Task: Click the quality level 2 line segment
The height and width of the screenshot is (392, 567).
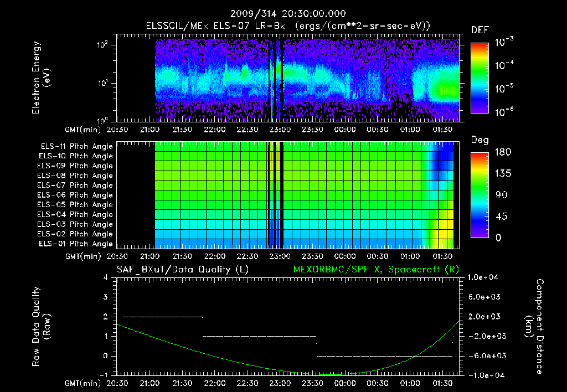Action: click(163, 317)
